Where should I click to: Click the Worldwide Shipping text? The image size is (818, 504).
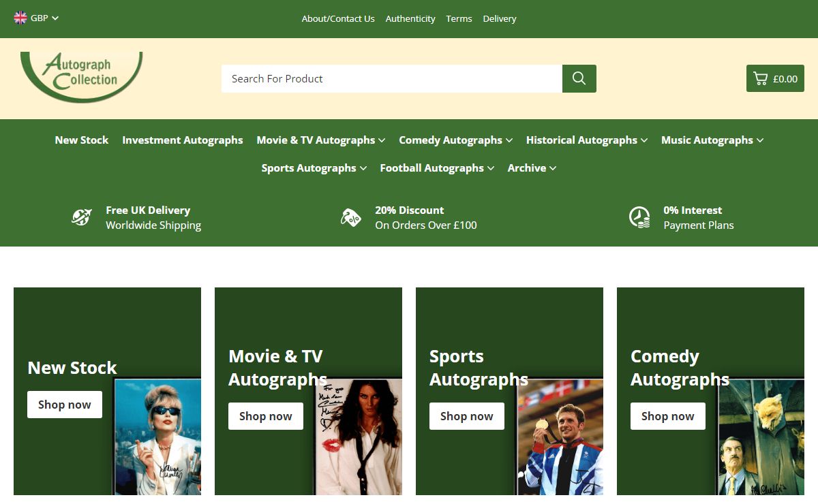click(153, 225)
